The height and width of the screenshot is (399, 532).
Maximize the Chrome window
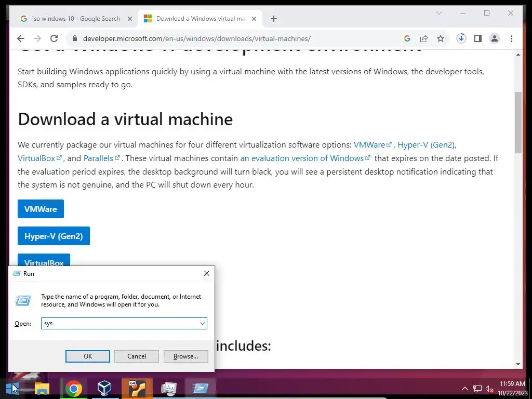coord(487,13)
